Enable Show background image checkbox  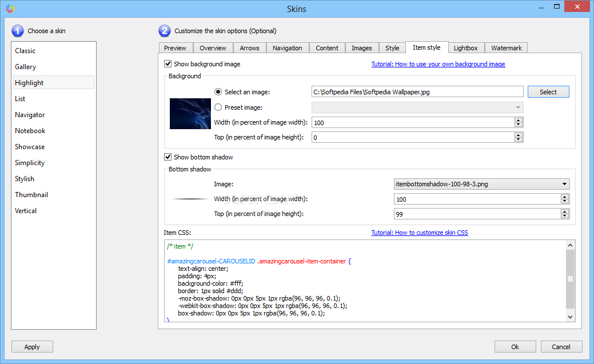[168, 63]
